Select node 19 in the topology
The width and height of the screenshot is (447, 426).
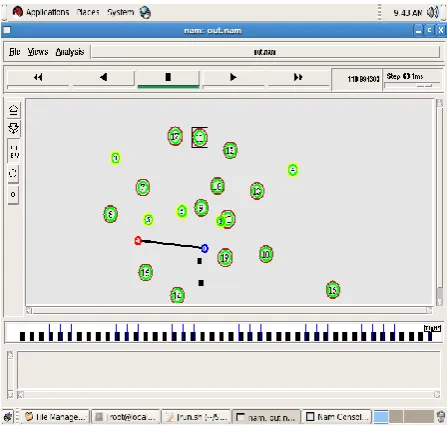225,257
